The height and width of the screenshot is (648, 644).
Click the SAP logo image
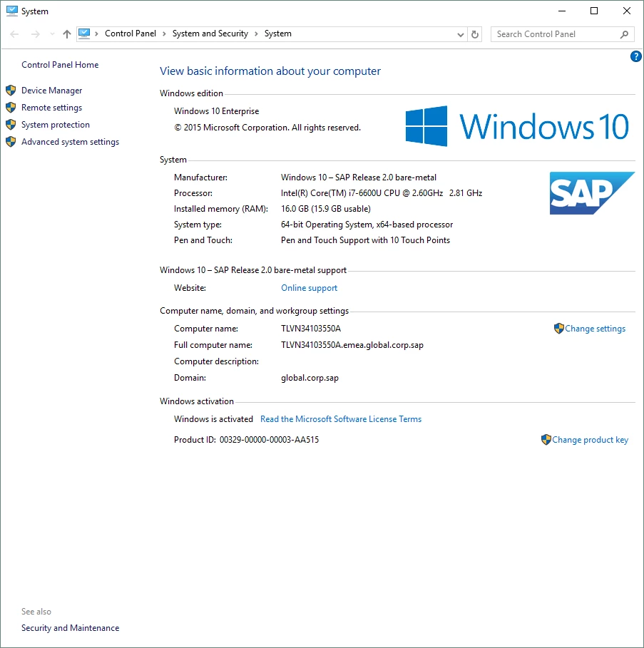coord(592,193)
